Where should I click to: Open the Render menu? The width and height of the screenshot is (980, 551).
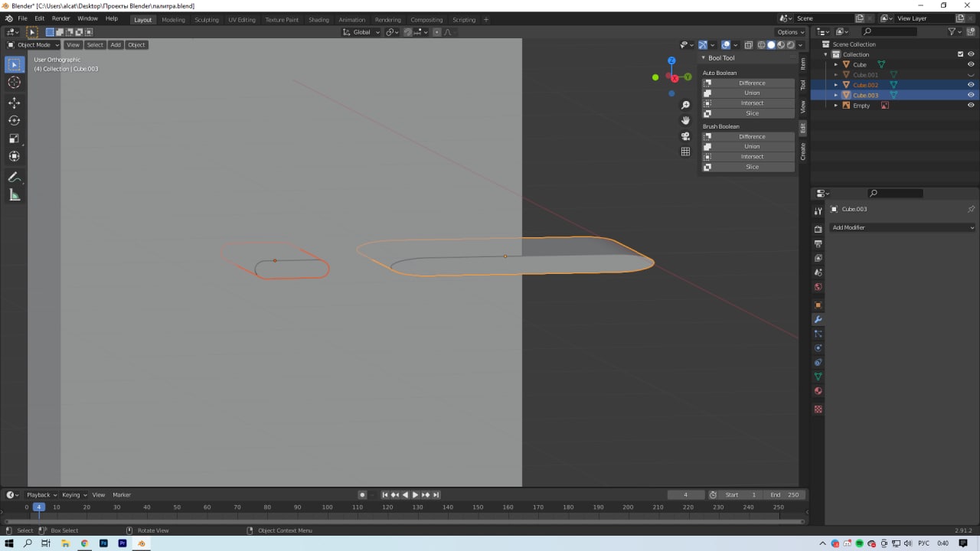click(x=61, y=18)
